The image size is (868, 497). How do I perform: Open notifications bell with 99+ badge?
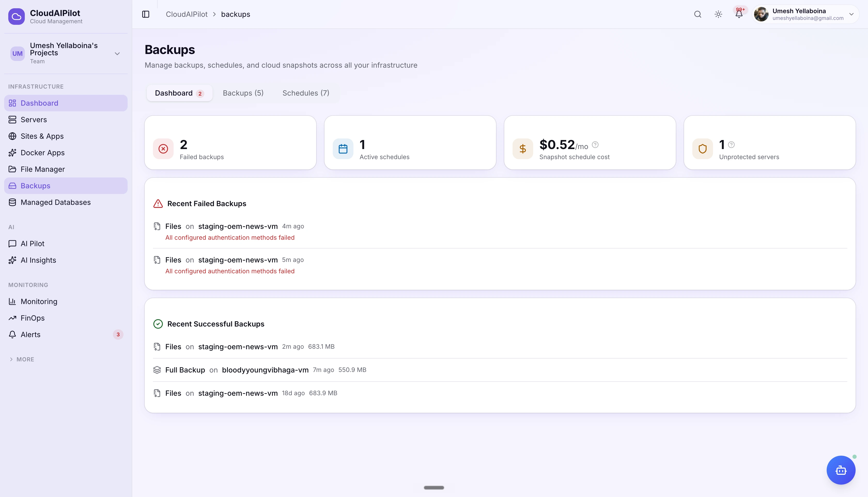[x=739, y=14]
